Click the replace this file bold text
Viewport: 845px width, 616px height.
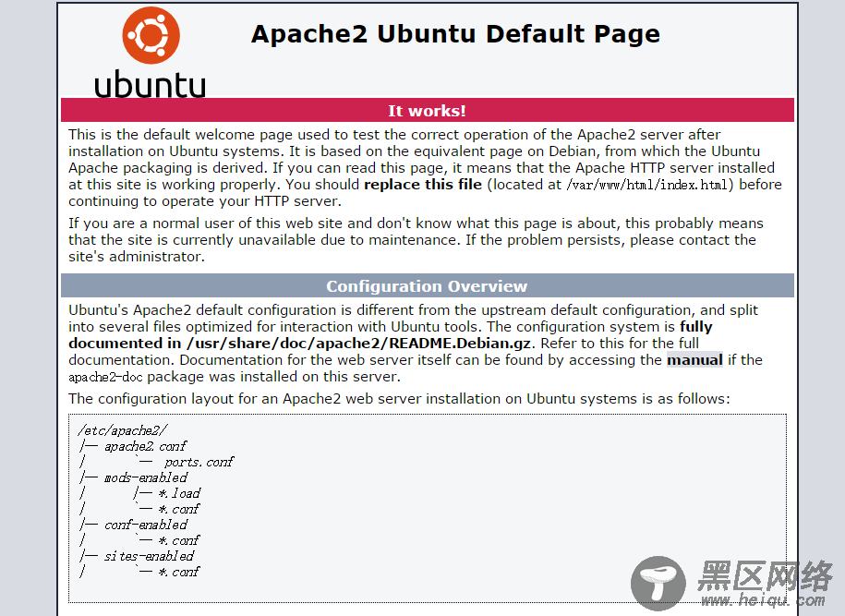pyautogui.click(x=423, y=185)
